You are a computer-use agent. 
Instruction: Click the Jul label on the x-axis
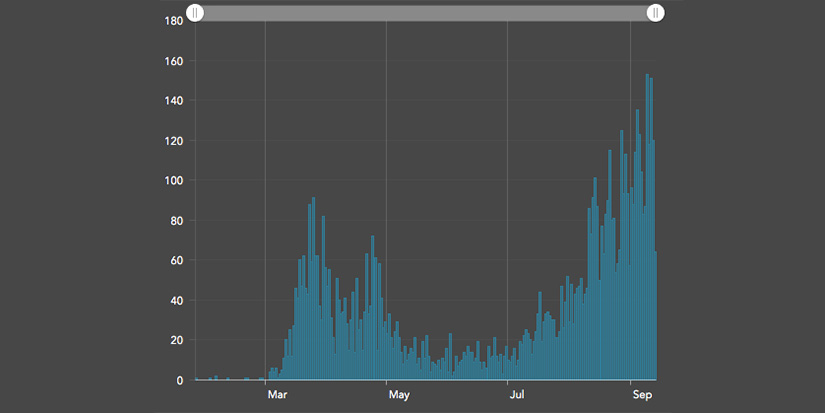pyautogui.click(x=517, y=395)
